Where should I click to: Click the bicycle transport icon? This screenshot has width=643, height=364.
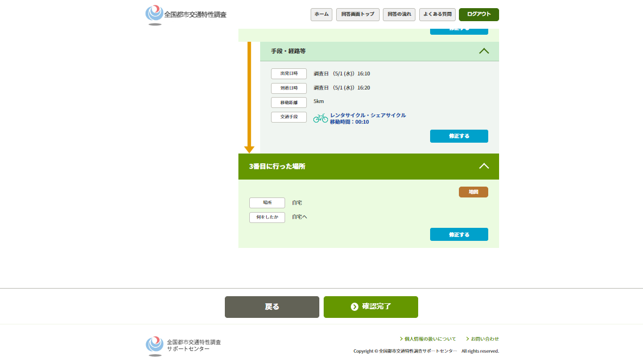tap(320, 118)
